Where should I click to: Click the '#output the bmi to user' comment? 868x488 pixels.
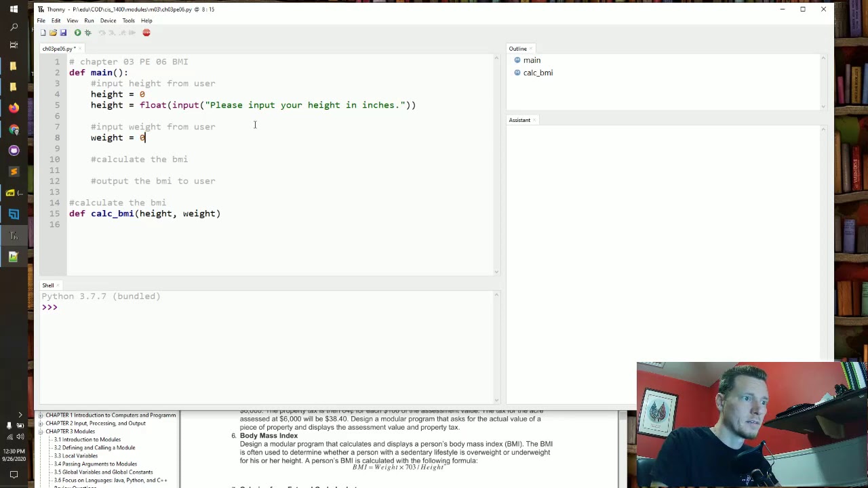[x=153, y=181]
